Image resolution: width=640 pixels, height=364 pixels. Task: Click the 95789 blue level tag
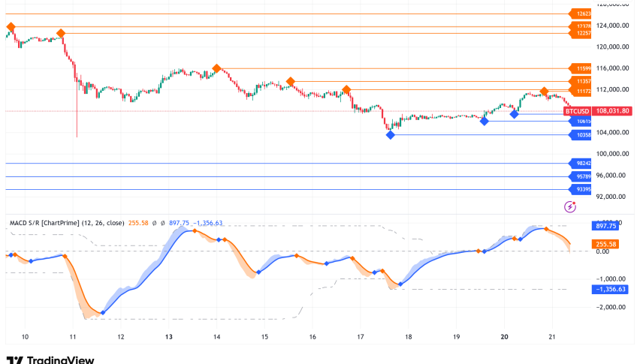pyautogui.click(x=582, y=176)
